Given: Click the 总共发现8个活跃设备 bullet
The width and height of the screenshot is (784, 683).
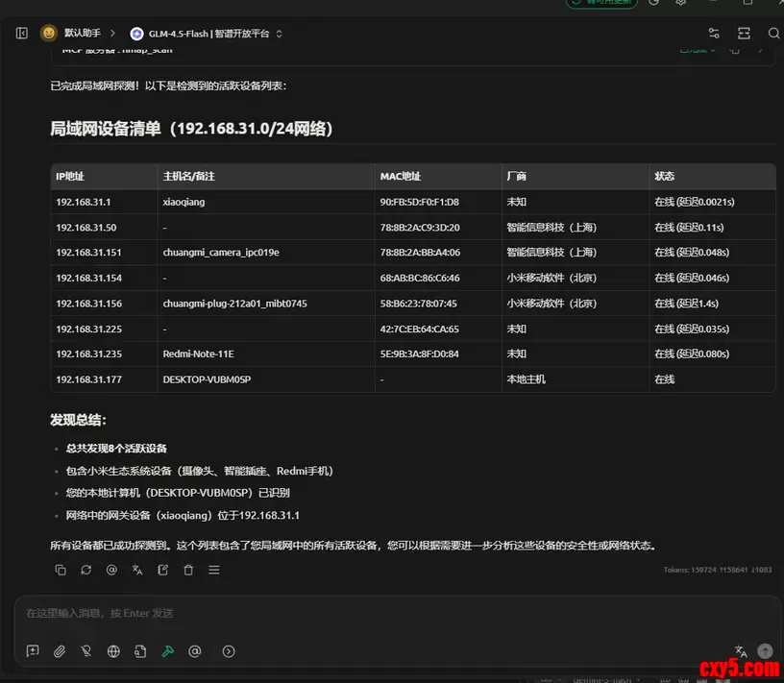Looking at the screenshot, I should point(116,449).
